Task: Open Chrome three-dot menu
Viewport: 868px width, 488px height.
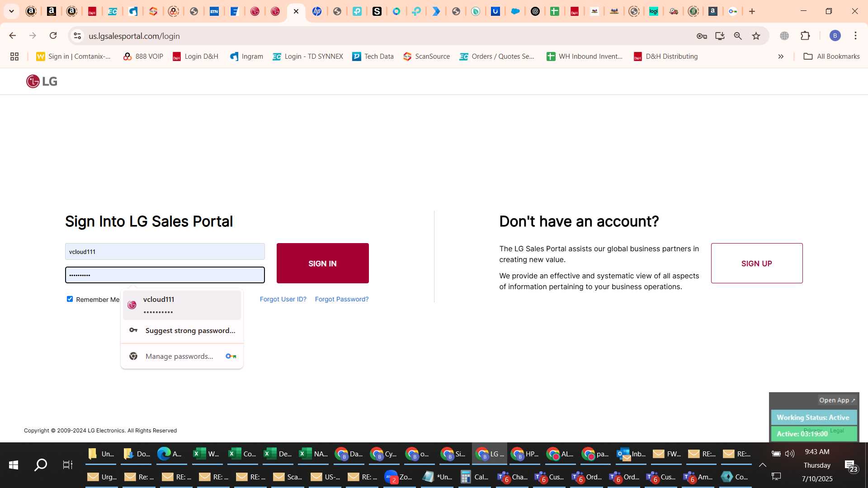Action: pos(855,36)
